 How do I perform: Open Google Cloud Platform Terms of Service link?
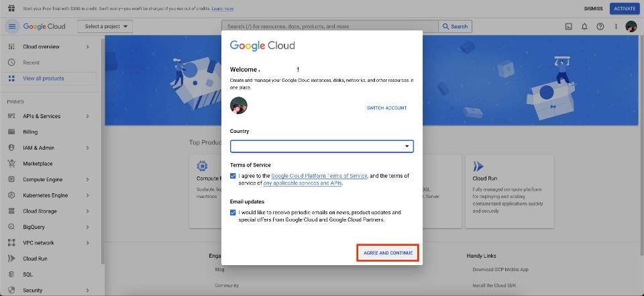click(x=319, y=176)
